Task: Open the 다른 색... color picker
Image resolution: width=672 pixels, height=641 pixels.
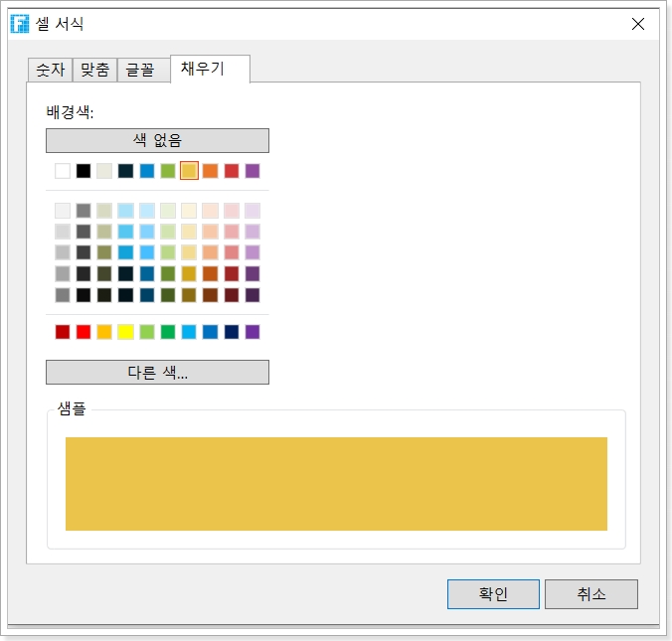Action: tap(157, 373)
